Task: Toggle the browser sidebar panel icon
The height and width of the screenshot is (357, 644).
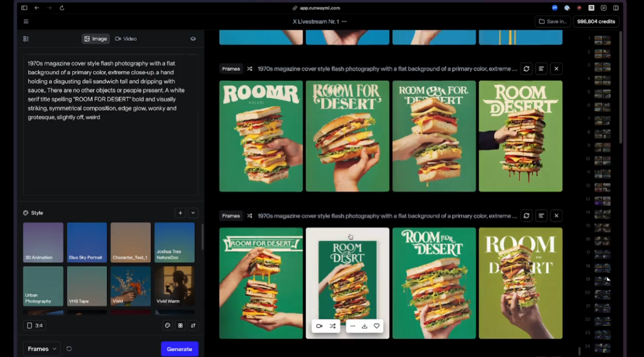Action: 24,8
